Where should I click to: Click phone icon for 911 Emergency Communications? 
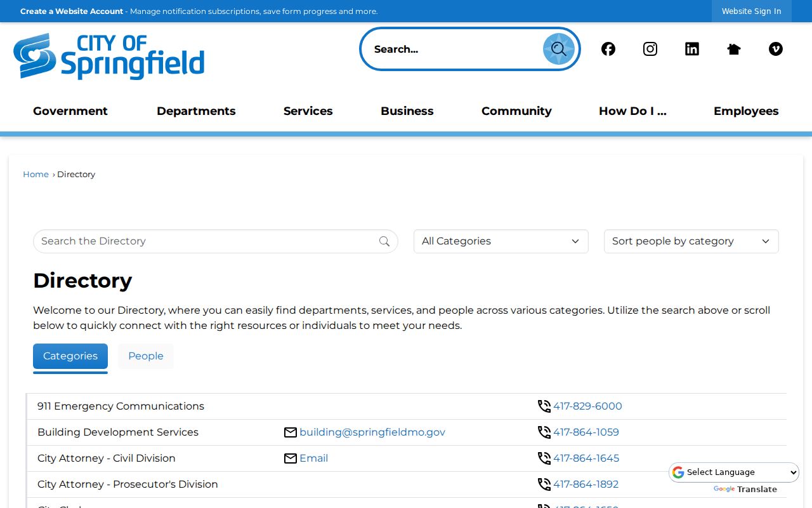click(544, 406)
